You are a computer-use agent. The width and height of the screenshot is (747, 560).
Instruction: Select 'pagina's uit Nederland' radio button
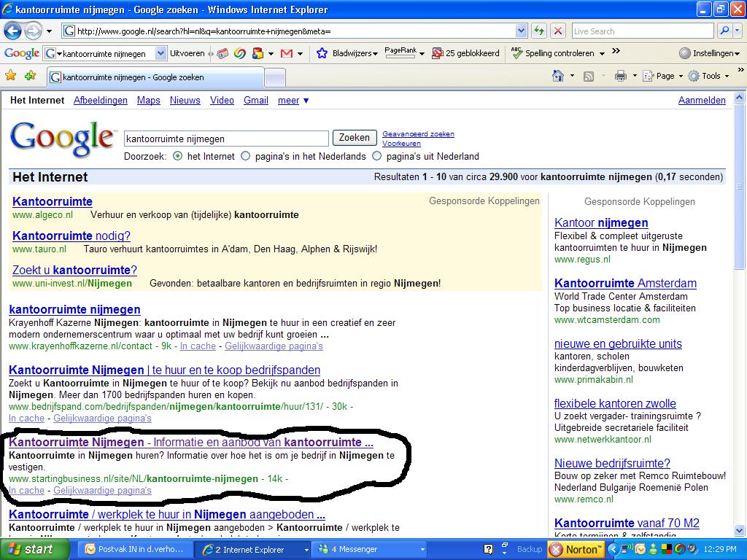[x=377, y=156]
